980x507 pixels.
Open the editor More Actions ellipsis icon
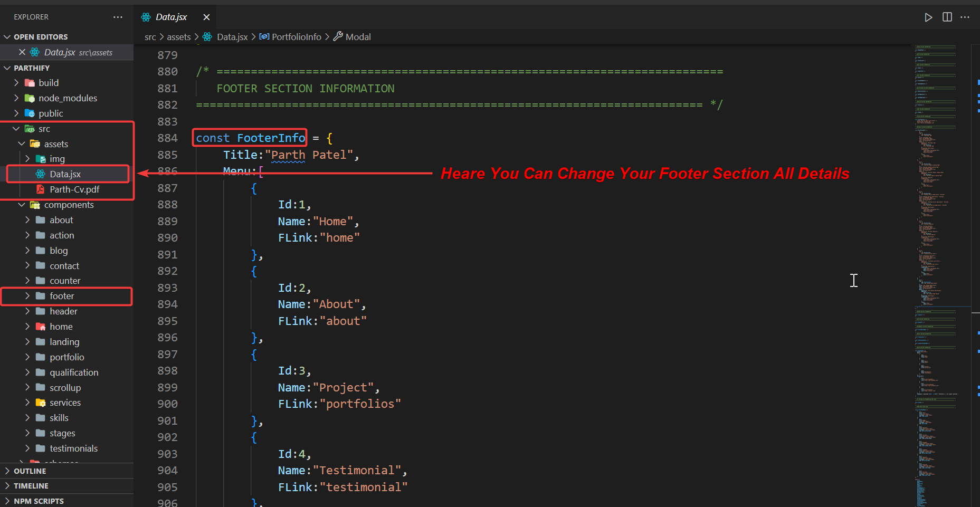[965, 17]
